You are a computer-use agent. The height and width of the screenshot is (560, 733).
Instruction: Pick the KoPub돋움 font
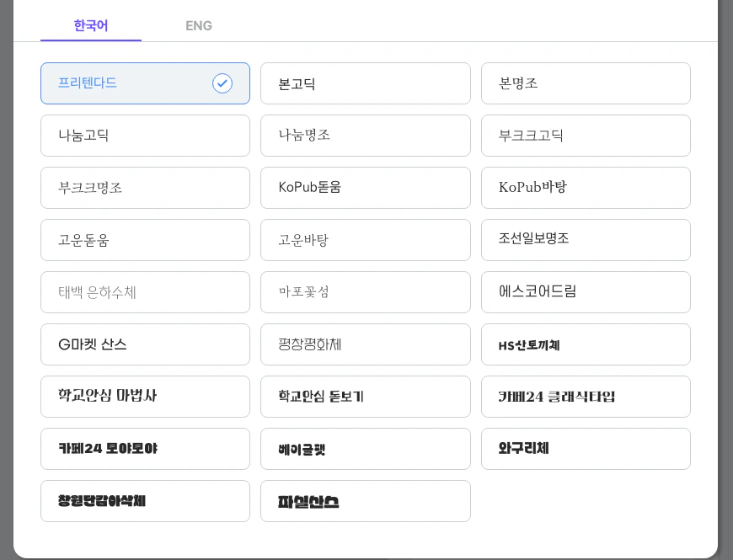click(366, 188)
